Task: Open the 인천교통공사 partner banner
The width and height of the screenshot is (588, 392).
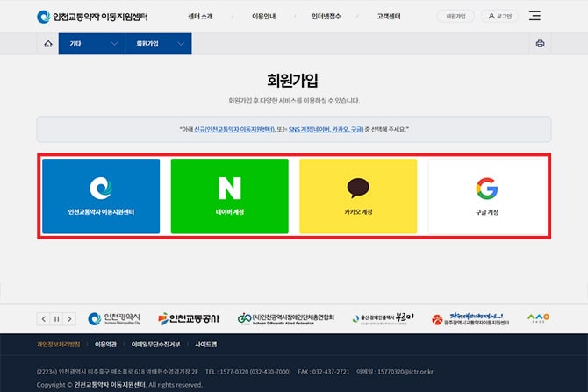Action: click(x=189, y=318)
